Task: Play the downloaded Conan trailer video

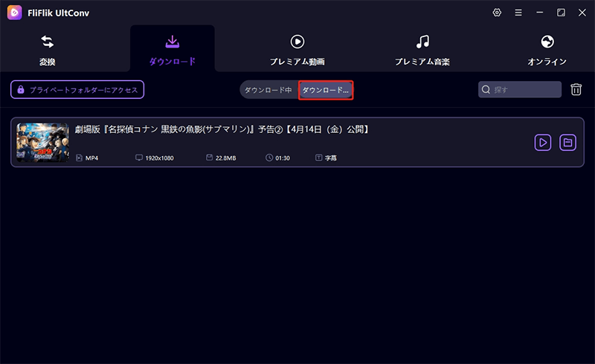Action: tap(543, 142)
